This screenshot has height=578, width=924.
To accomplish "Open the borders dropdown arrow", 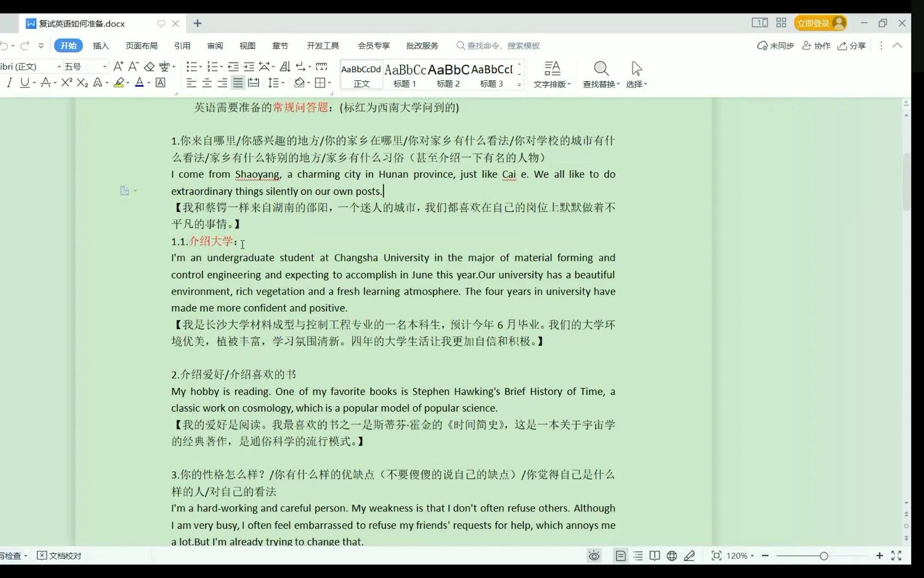I will tap(329, 83).
